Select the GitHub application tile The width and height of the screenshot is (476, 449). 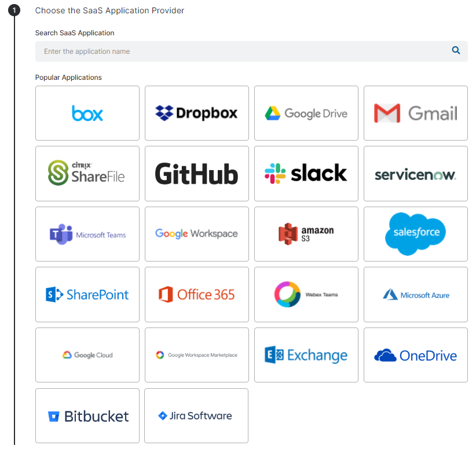point(197,173)
